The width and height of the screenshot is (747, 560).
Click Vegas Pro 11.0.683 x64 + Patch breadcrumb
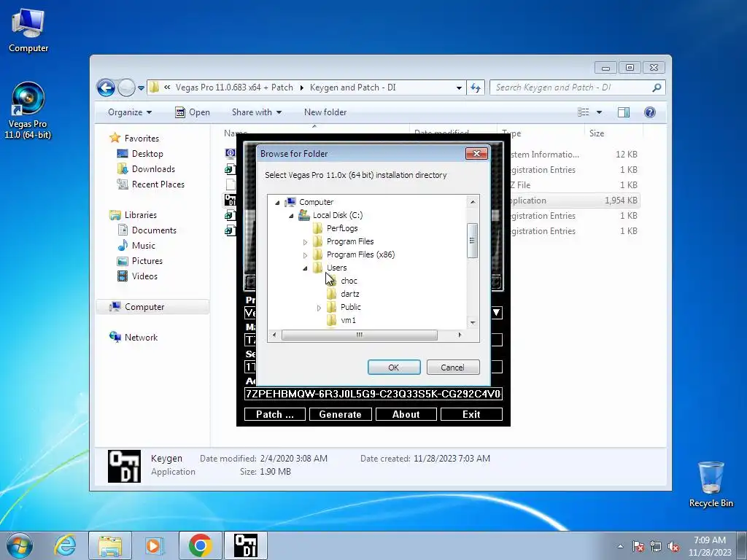[234, 87]
